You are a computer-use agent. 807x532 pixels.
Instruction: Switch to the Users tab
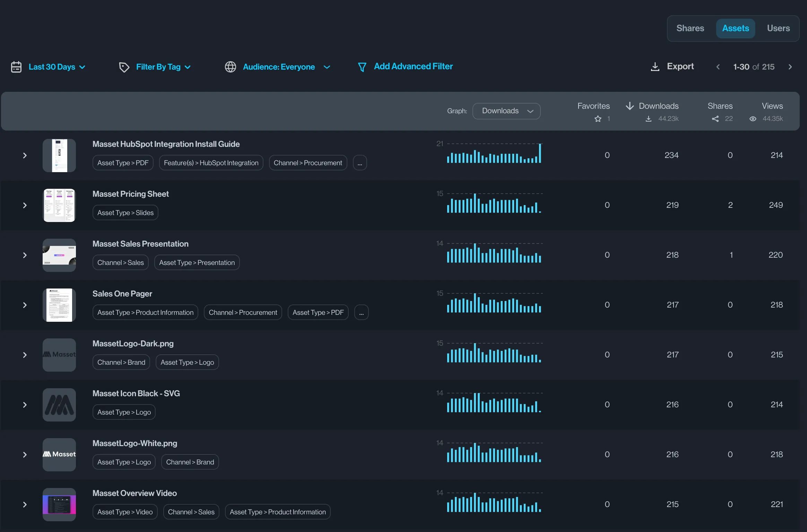[778, 28]
